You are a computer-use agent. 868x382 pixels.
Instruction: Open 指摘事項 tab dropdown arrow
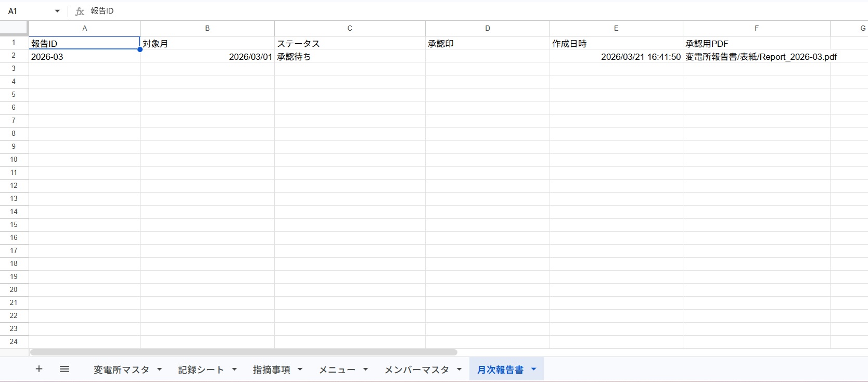pos(300,370)
